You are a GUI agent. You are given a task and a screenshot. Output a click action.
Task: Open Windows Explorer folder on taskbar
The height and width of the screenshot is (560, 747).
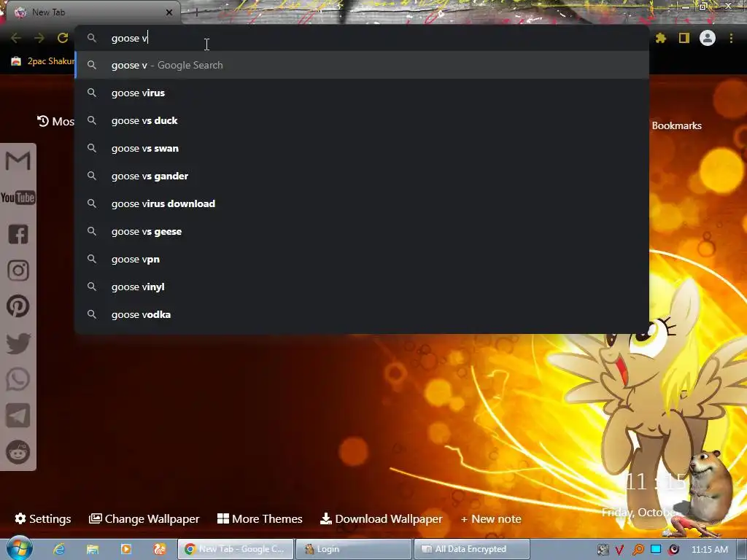[x=93, y=549]
